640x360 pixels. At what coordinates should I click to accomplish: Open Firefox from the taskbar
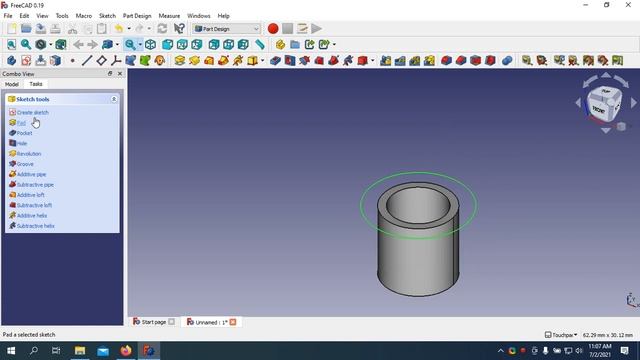click(126, 351)
